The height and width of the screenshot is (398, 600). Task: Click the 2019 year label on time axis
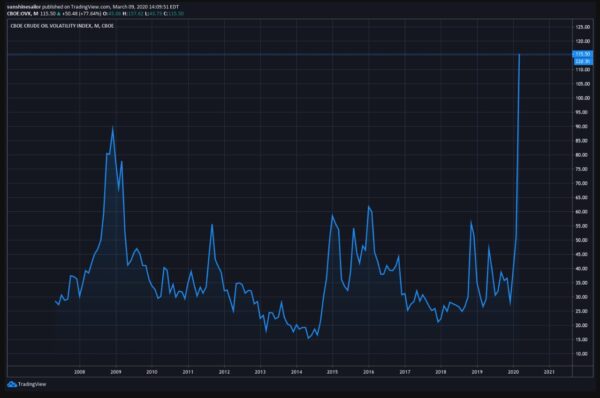477,372
